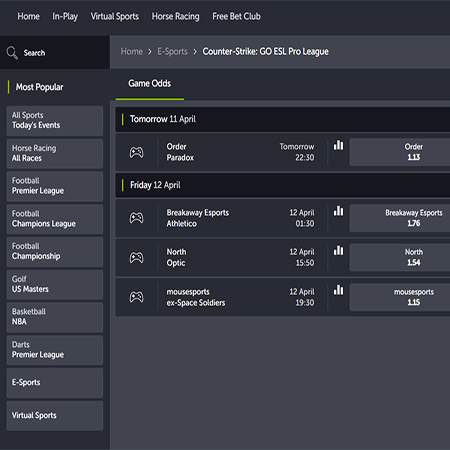Select the Game Odds tab
The width and height of the screenshot is (450, 450).
(x=150, y=83)
